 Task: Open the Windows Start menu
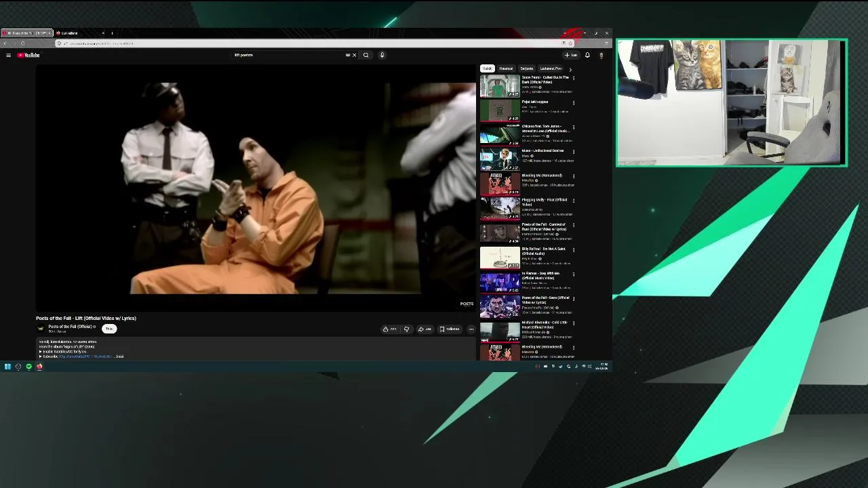(x=7, y=367)
